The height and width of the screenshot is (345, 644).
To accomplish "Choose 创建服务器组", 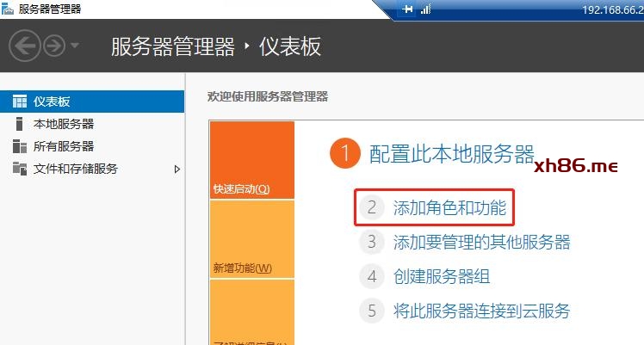I will click(x=442, y=276).
